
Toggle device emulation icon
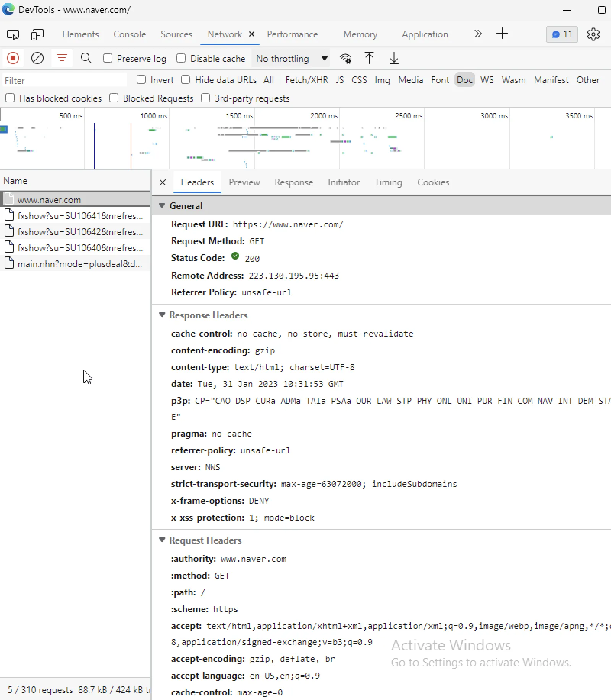[37, 35]
